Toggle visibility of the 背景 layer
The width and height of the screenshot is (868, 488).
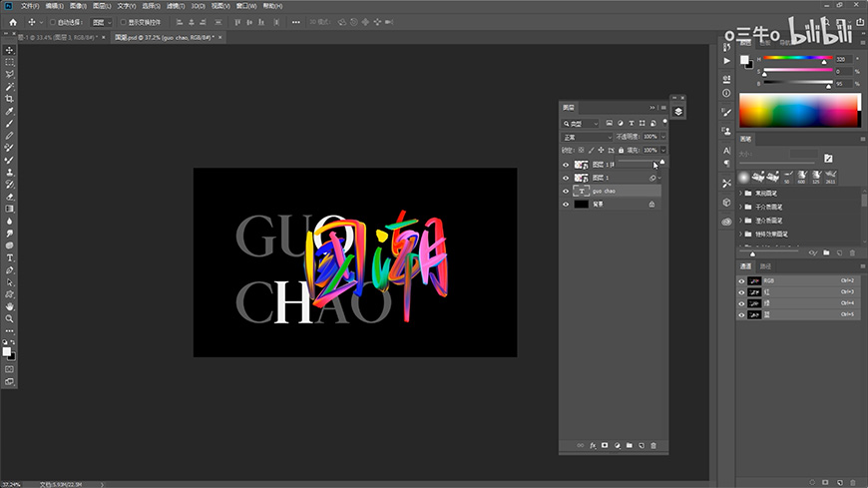pyautogui.click(x=567, y=204)
